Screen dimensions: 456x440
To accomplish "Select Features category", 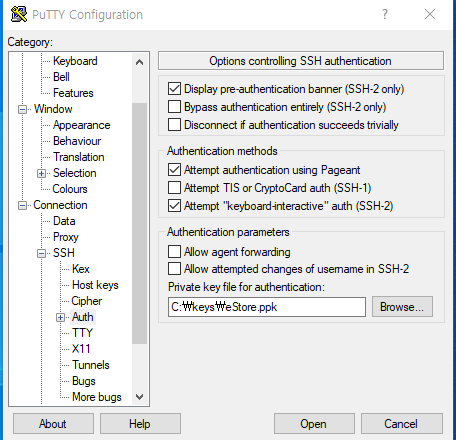I will pos(73,93).
